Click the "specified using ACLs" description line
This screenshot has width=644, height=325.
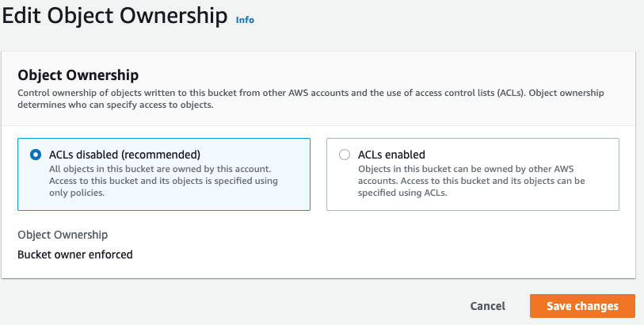point(402,193)
